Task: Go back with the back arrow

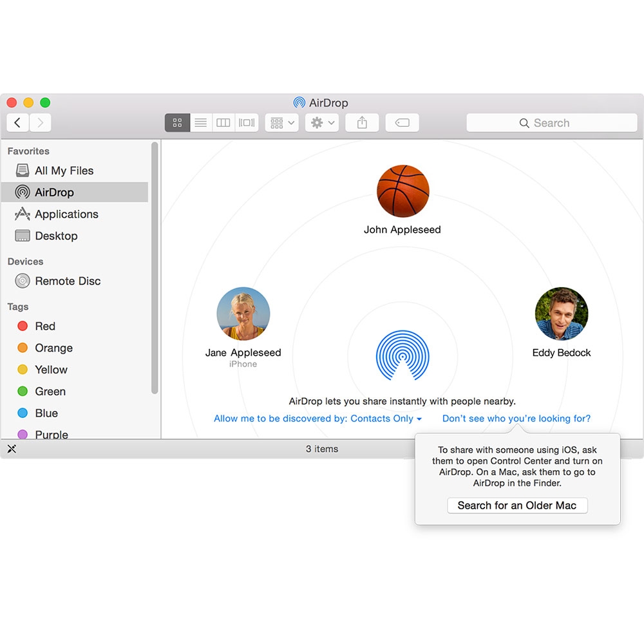Action: (x=17, y=123)
